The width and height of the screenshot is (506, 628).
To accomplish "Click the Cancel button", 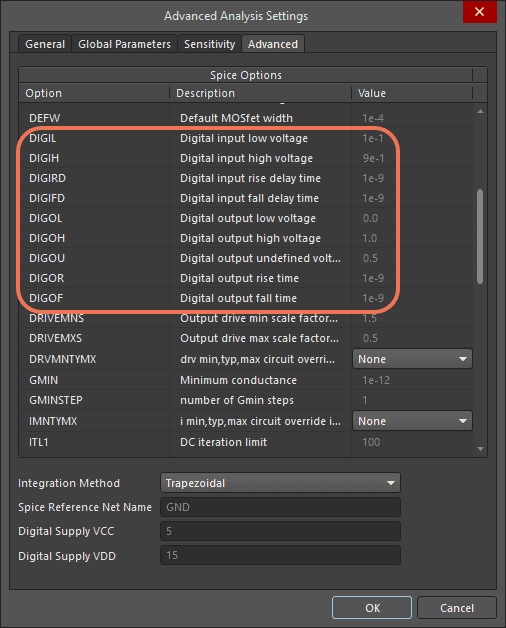I will [457, 608].
